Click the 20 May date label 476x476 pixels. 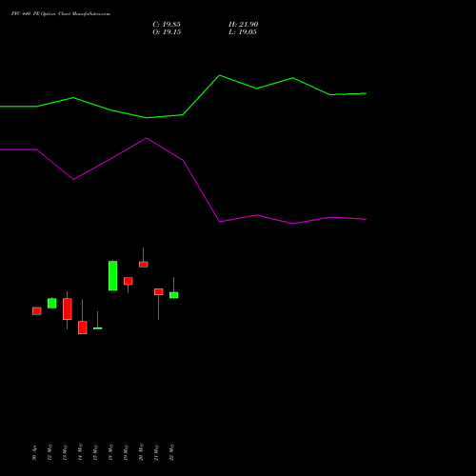(141, 452)
